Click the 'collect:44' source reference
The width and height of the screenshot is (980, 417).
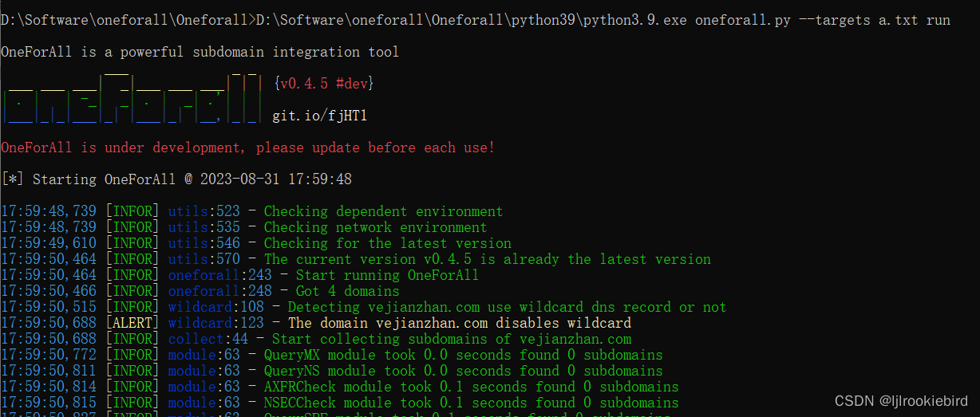coord(208,339)
